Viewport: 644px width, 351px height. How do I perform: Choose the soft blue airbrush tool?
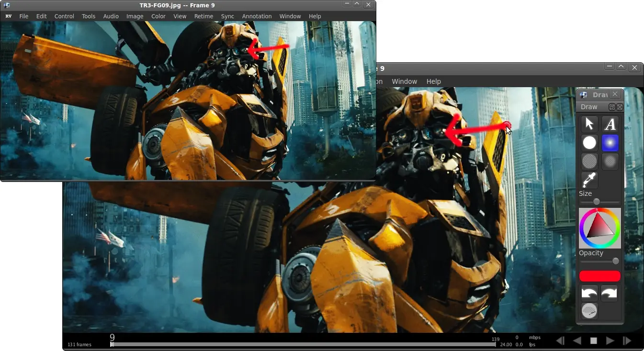tap(610, 143)
